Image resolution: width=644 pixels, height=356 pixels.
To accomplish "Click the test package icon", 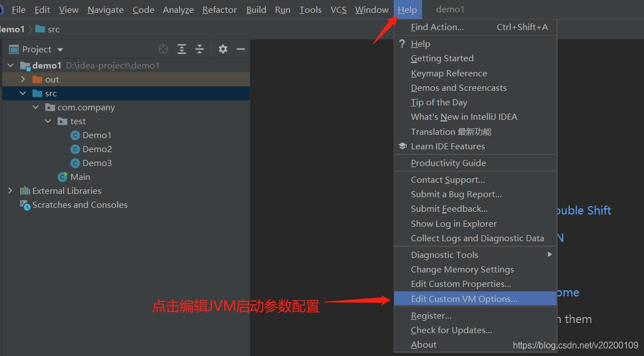I will pyautogui.click(x=62, y=121).
